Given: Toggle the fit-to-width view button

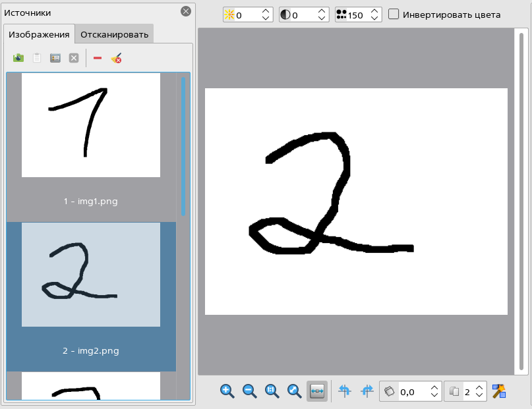Looking at the screenshot, I should [316, 391].
